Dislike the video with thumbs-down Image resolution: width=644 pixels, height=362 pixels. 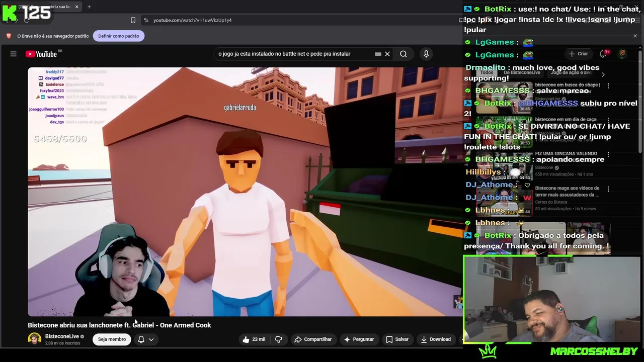pyautogui.click(x=278, y=339)
